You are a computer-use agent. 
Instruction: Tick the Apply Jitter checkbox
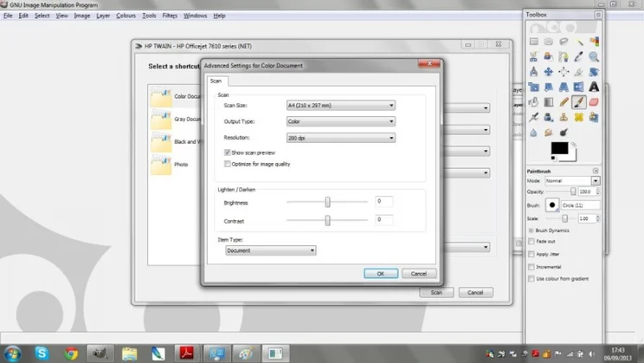[x=531, y=255]
